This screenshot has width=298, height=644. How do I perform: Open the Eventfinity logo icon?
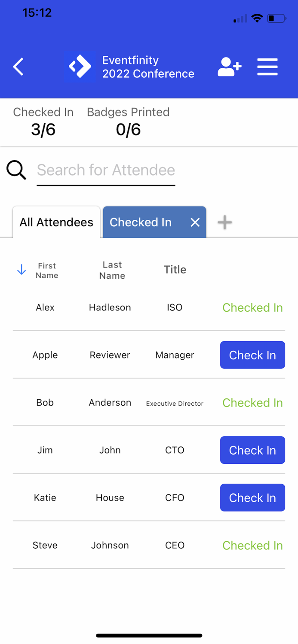[x=80, y=67]
